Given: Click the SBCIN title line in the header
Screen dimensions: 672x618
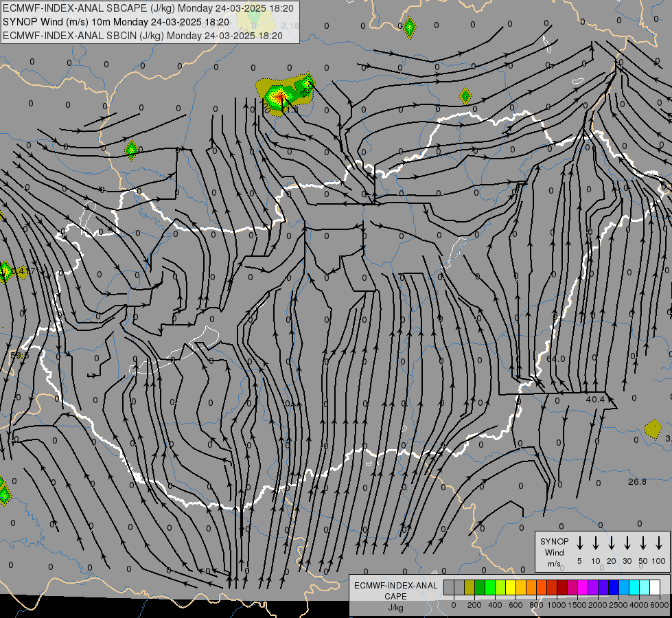Looking at the screenshot, I should pos(143,36).
